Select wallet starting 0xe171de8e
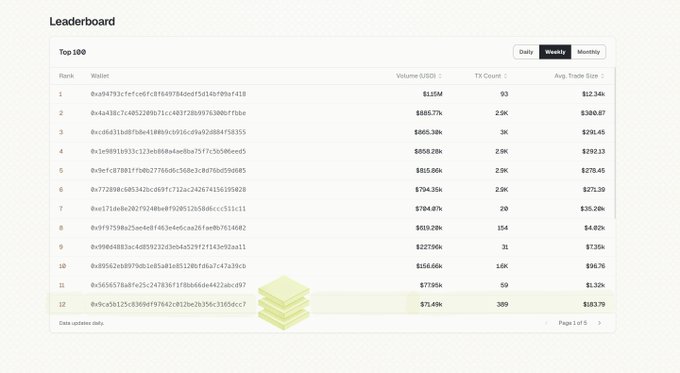The width and height of the screenshot is (680, 373). (x=168, y=209)
